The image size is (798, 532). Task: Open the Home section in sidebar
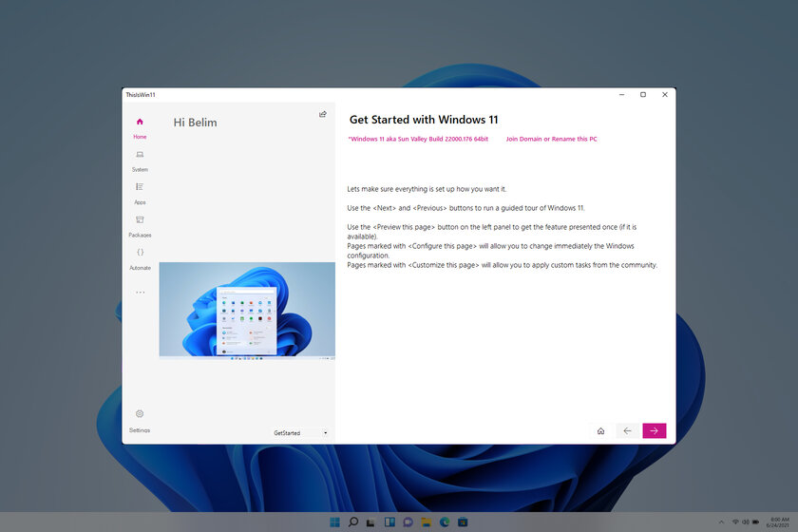pos(140,127)
